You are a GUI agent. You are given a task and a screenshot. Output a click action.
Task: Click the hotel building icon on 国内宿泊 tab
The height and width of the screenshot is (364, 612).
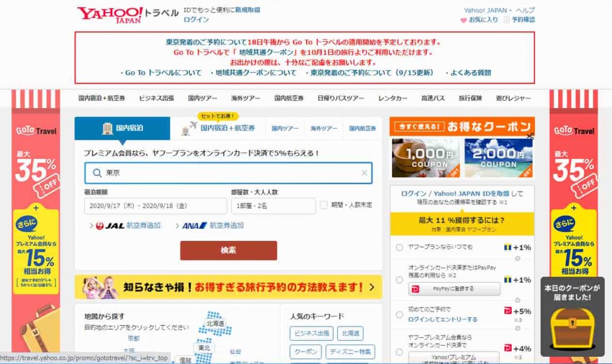107,129
